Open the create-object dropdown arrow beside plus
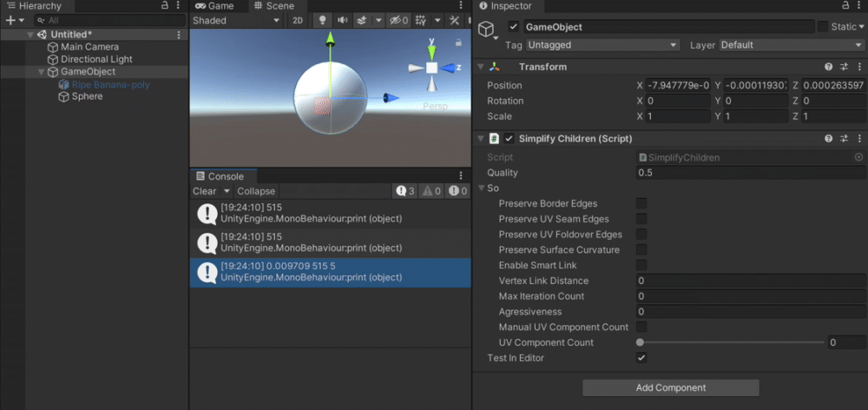Image resolution: width=868 pixels, height=410 pixels. click(22, 21)
